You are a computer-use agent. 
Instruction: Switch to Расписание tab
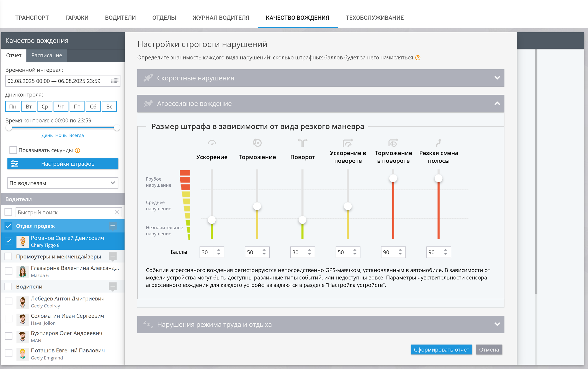click(47, 55)
